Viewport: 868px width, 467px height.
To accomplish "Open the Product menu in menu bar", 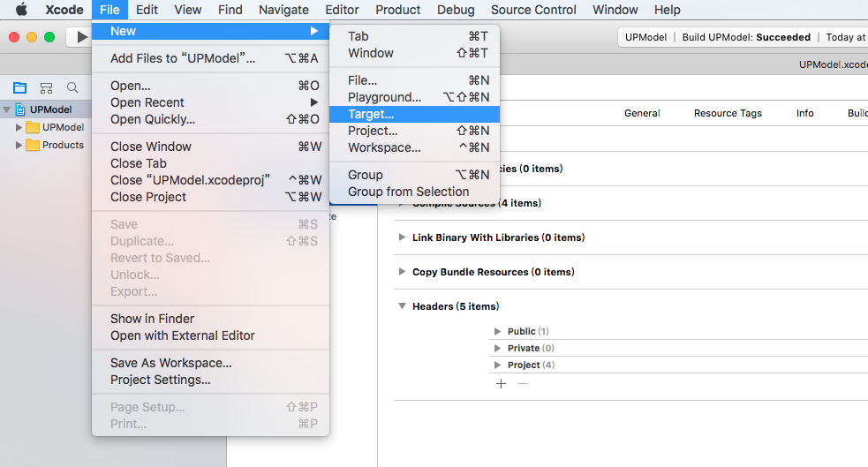I will click(x=397, y=10).
